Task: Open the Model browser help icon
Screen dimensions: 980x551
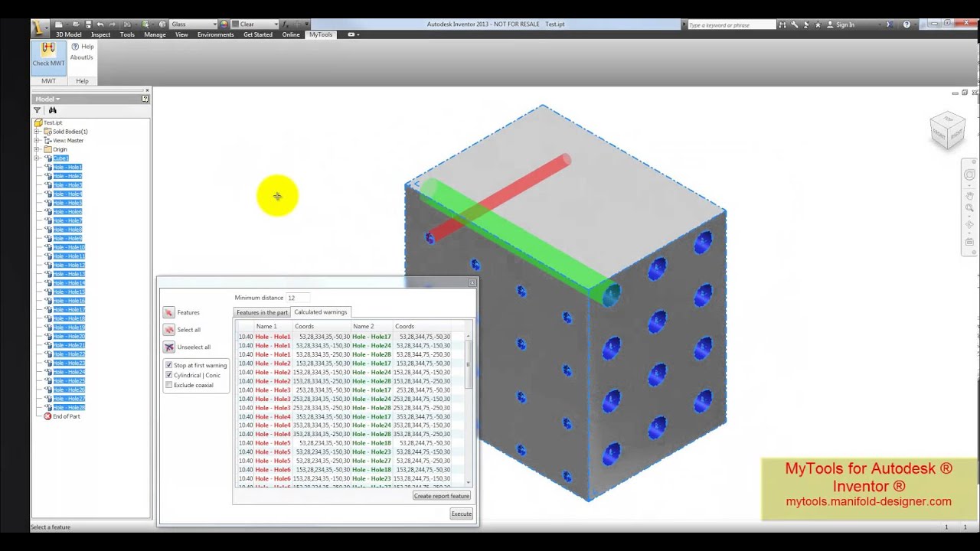Action: 145,99
